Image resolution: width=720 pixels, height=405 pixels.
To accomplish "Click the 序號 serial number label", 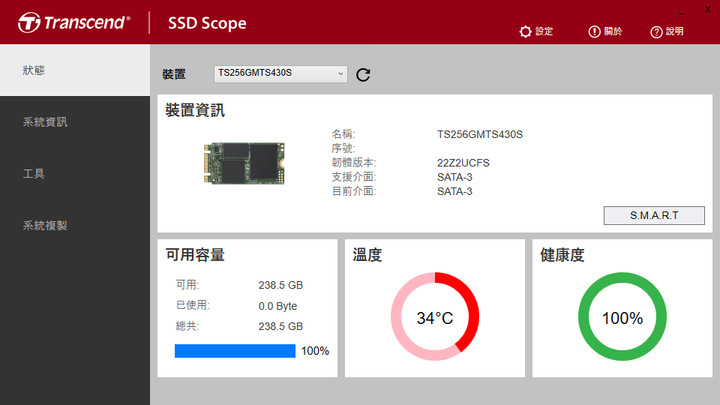I will 343,148.
